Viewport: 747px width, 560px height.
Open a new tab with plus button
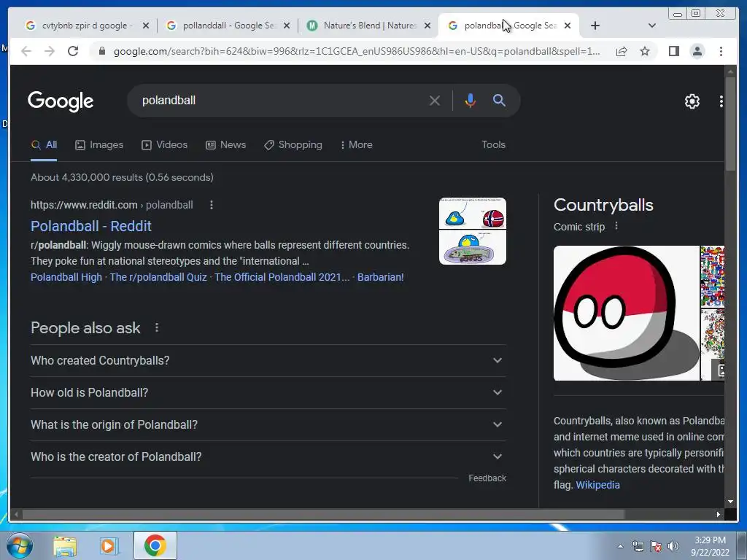click(595, 26)
